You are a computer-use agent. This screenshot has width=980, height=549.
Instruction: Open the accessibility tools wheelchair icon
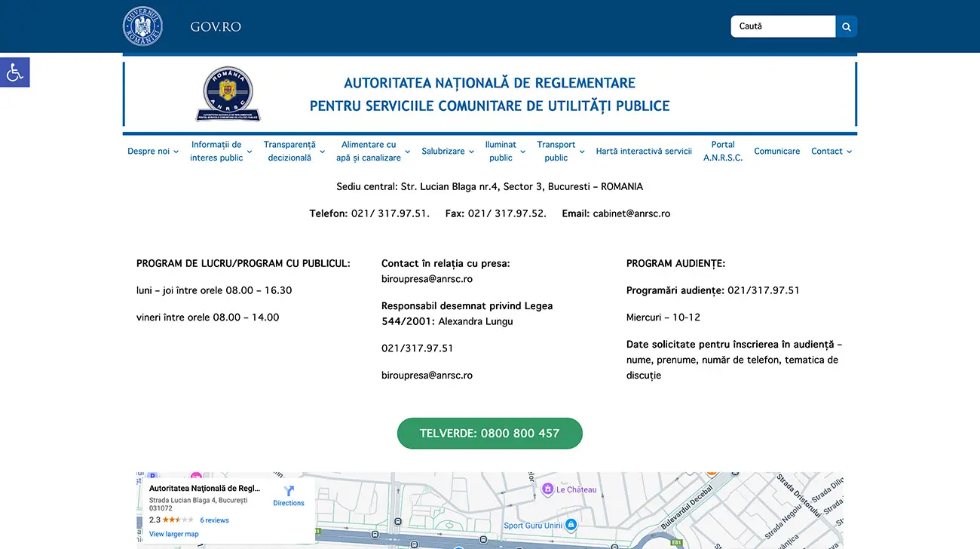[14, 72]
